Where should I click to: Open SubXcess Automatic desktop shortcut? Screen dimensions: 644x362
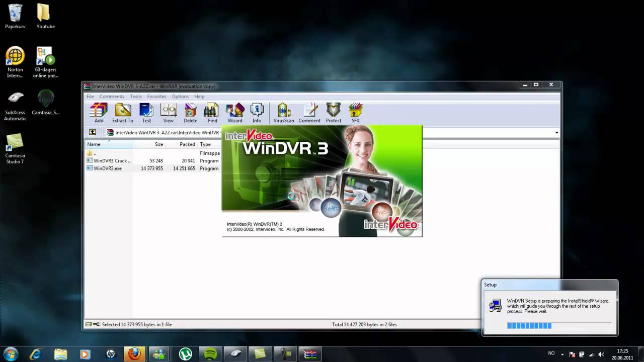coord(16,106)
